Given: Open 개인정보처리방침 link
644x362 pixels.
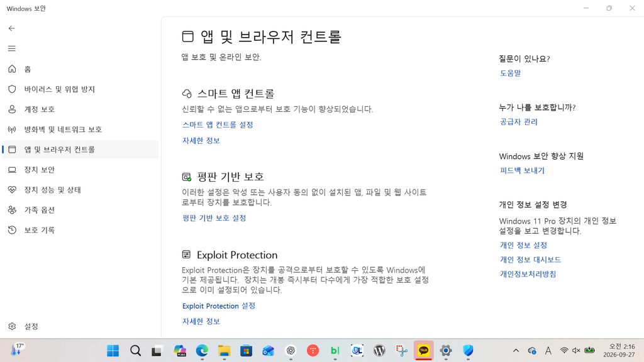Looking at the screenshot, I should [528, 274].
